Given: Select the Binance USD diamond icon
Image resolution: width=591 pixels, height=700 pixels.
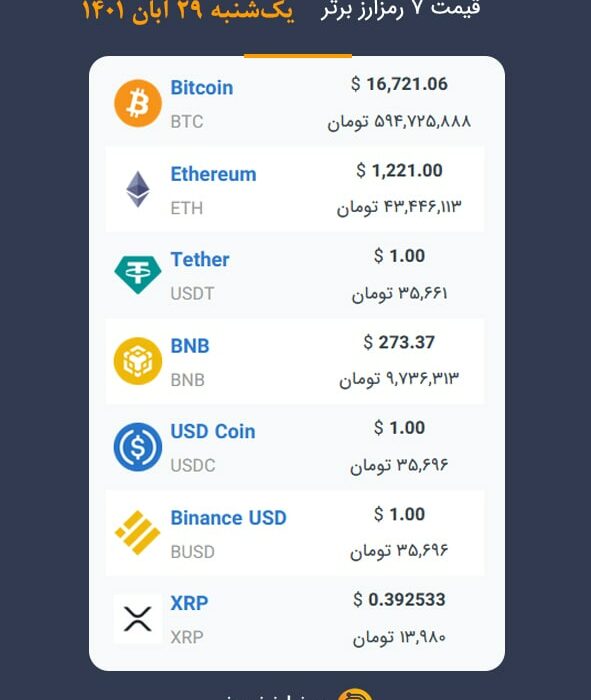Looking at the screenshot, I should 138,533.
